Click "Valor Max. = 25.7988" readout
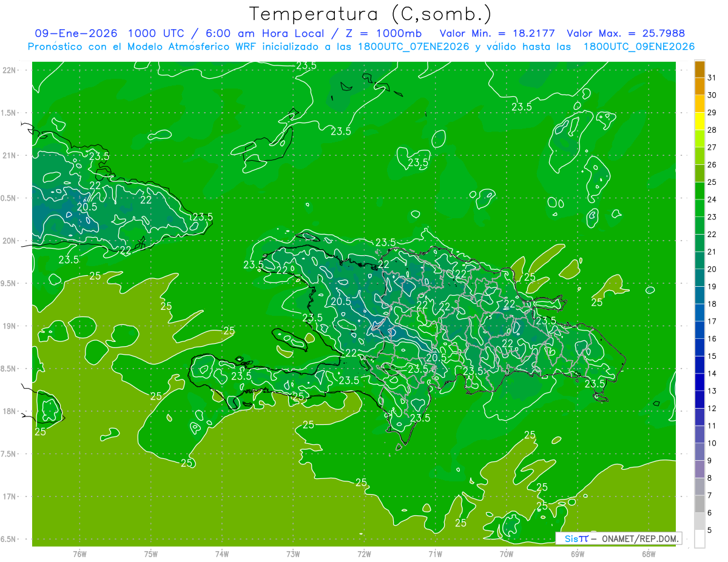The image size is (728, 562). coord(627,33)
